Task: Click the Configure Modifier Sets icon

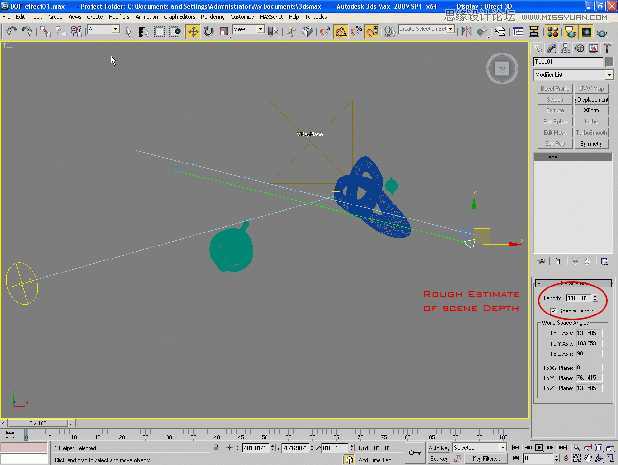Action: (x=604, y=261)
